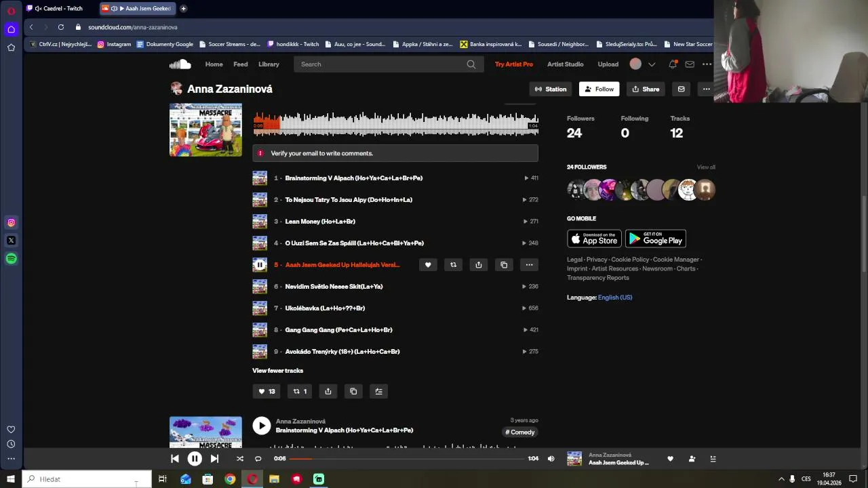
Task: Skip to next track in player
Action: click(x=214, y=459)
